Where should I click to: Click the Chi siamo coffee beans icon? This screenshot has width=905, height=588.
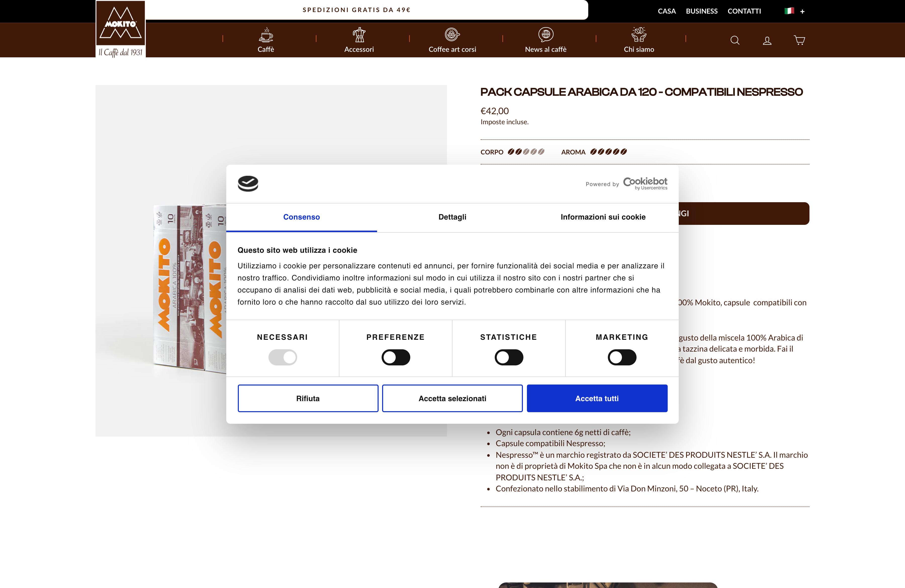639,35
